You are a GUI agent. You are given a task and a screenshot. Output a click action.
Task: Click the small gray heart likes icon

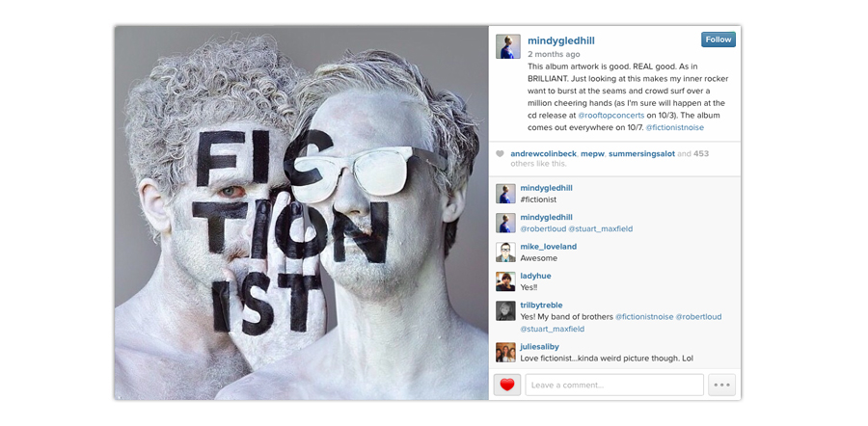[x=500, y=154]
